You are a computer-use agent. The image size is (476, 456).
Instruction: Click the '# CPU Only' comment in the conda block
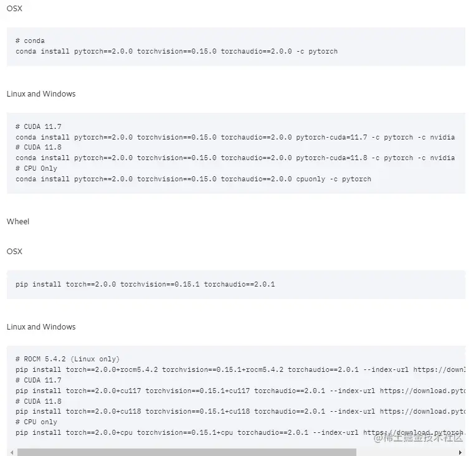[36, 168]
